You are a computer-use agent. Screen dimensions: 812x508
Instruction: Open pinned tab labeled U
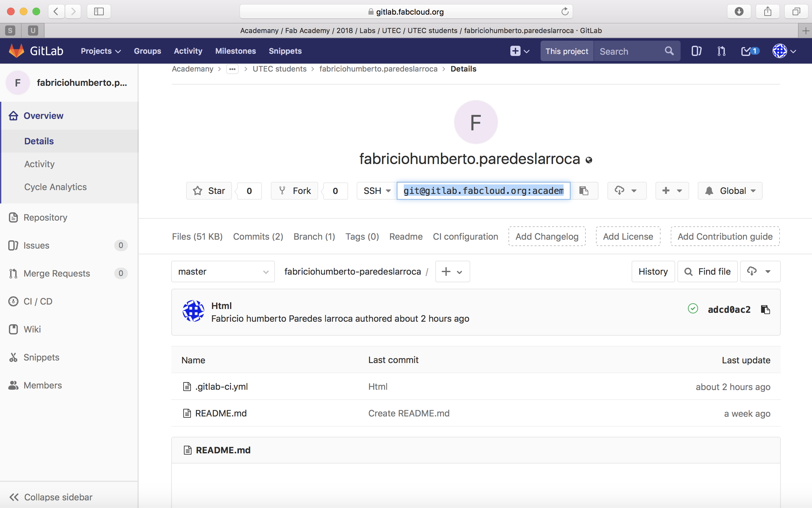tap(33, 31)
